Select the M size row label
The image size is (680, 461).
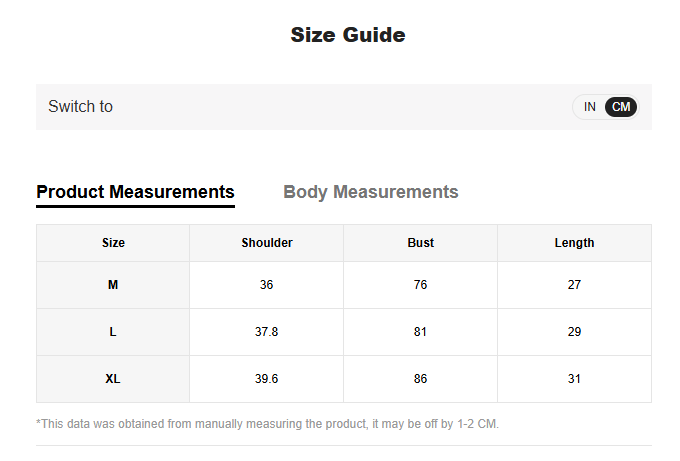pos(113,285)
